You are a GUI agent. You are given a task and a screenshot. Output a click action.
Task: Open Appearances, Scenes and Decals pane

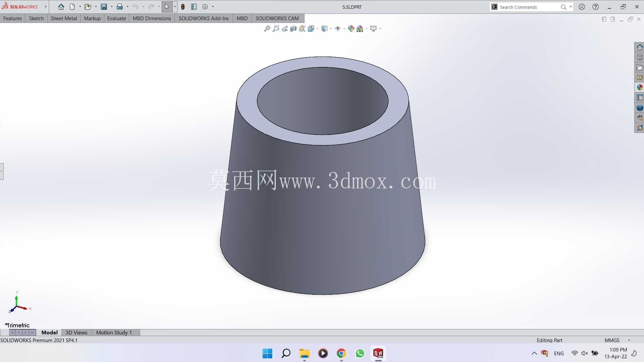click(x=640, y=87)
